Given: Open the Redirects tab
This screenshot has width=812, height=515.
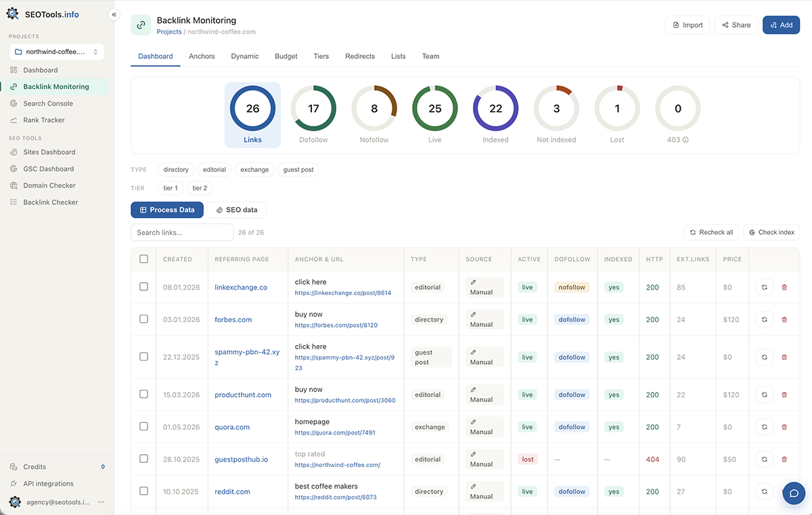Looking at the screenshot, I should click(x=360, y=56).
